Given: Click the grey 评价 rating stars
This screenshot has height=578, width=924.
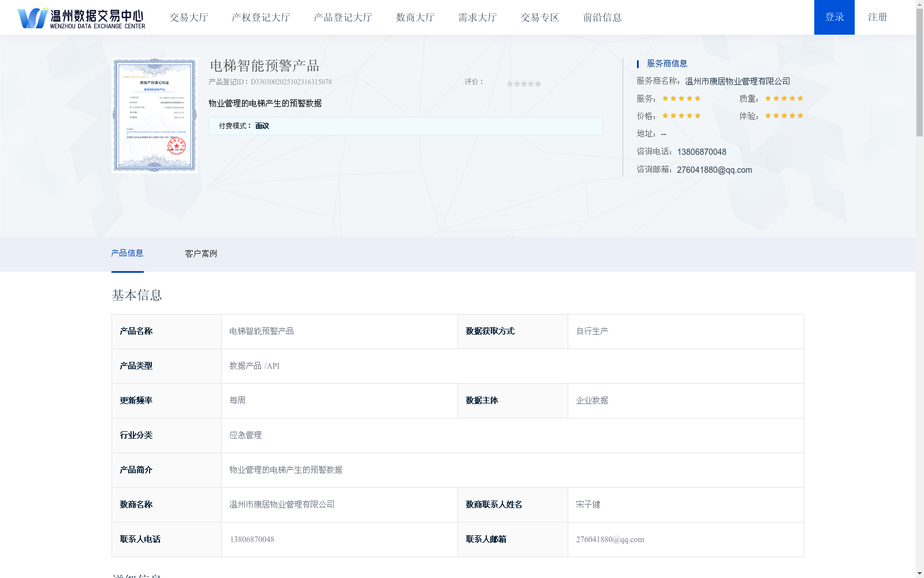Looking at the screenshot, I should click(x=524, y=84).
